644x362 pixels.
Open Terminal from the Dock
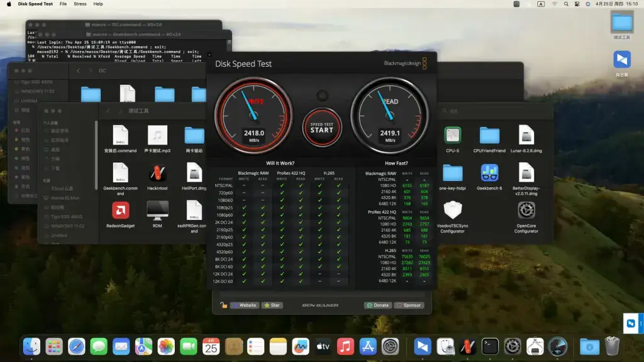[490, 347]
